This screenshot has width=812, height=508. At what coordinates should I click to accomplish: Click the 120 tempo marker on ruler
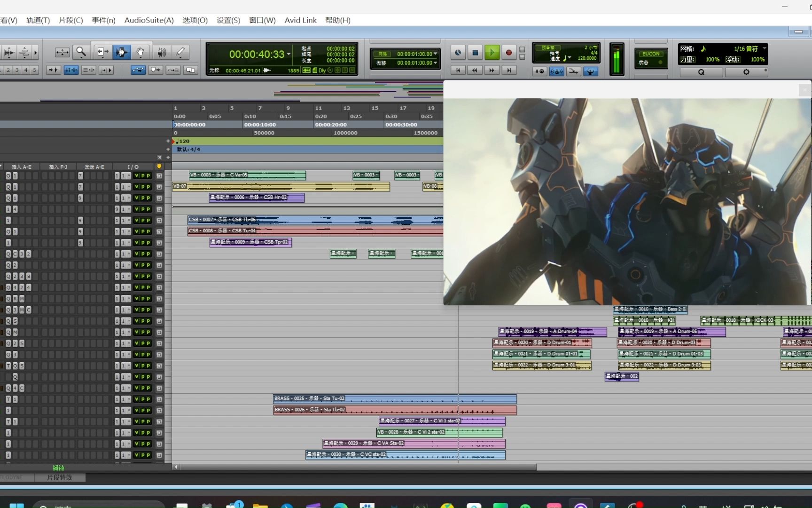pyautogui.click(x=182, y=141)
